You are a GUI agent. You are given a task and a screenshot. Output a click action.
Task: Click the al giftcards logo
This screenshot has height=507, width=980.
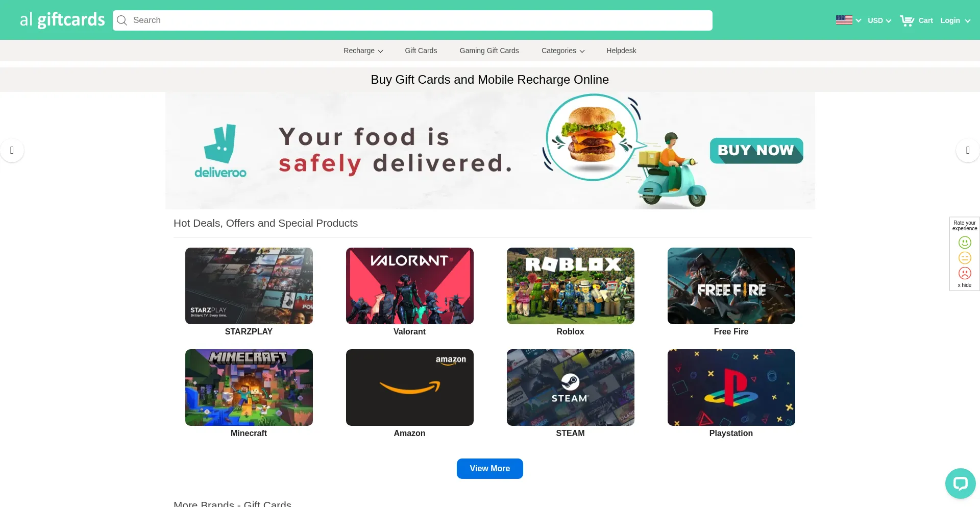(x=62, y=20)
